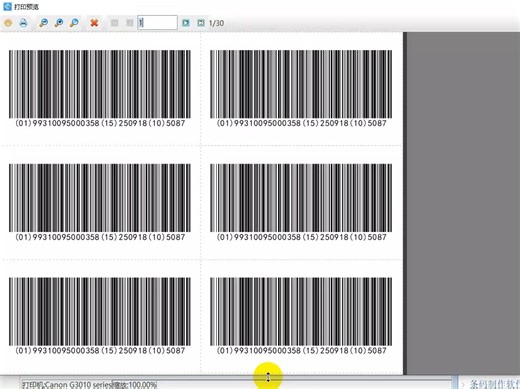Viewport: 520px width, 389px height.
Task: Go to previous page button
Action: pyautogui.click(x=130, y=23)
